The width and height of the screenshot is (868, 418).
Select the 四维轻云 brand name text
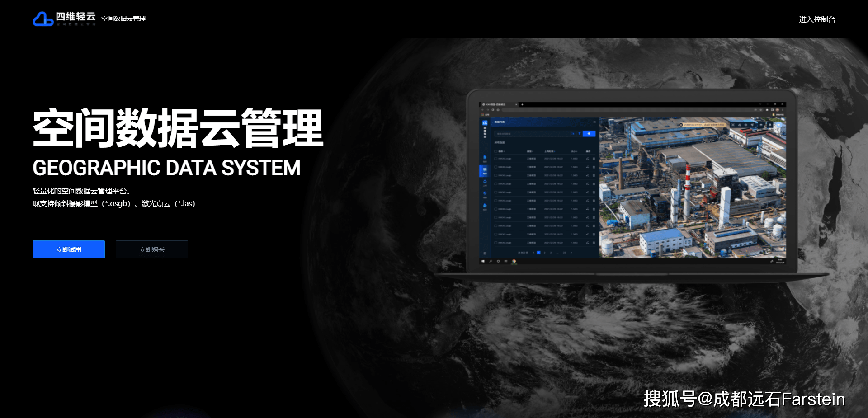click(75, 17)
